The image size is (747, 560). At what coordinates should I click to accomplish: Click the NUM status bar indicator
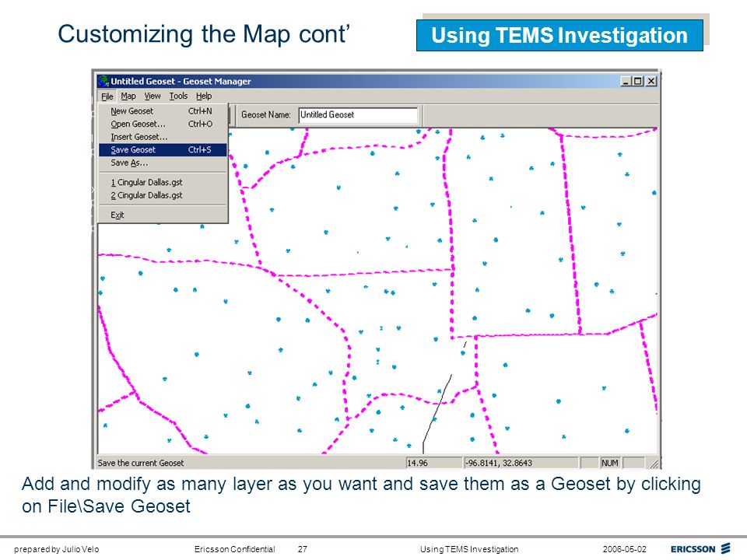[x=610, y=463]
